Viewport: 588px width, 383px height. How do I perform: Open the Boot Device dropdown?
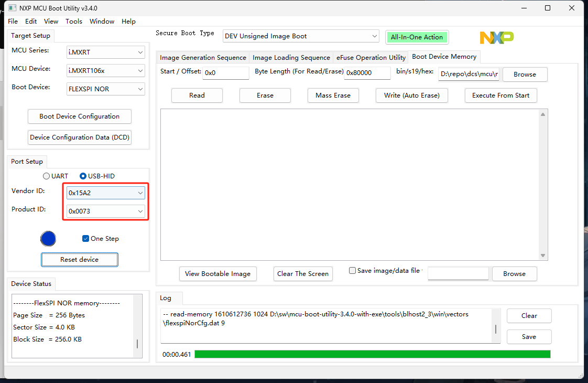(x=105, y=89)
